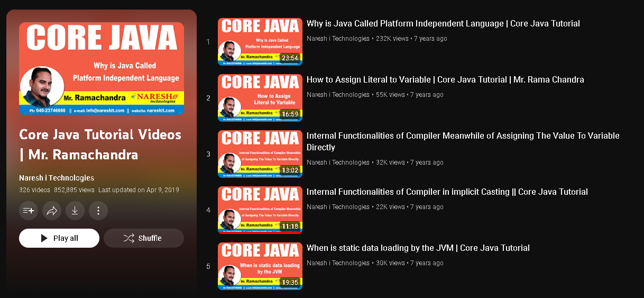Click index number 4 beside fourth video
The image size is (644, 298).
point(208,210)
